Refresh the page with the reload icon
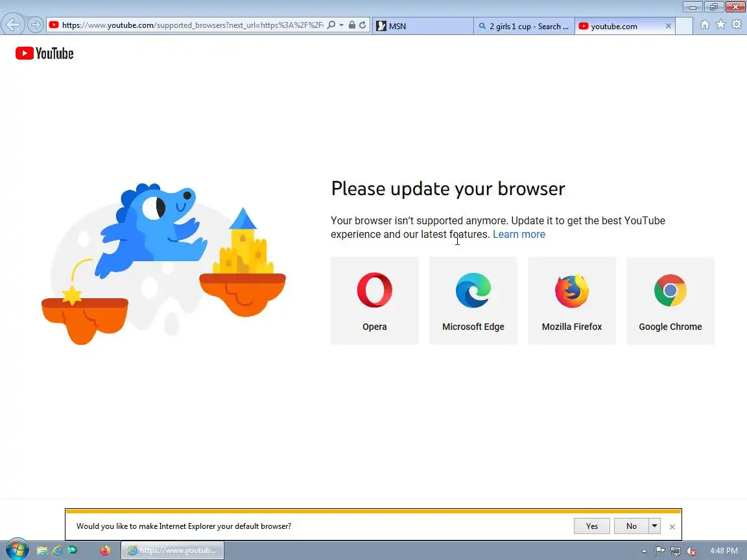 362,25
